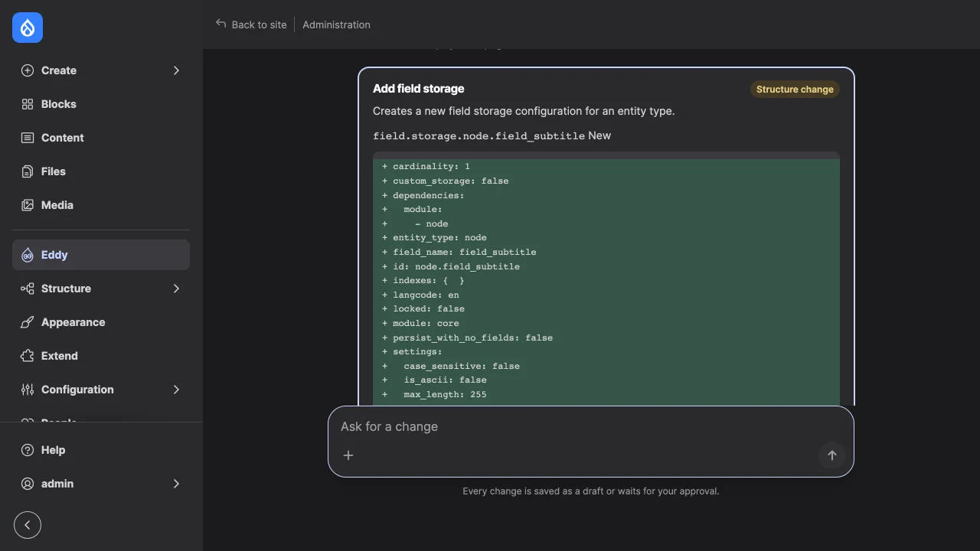Click the Structure hierarchy icon
Viewport: 980px width, 551px height.
click(28, 289)
